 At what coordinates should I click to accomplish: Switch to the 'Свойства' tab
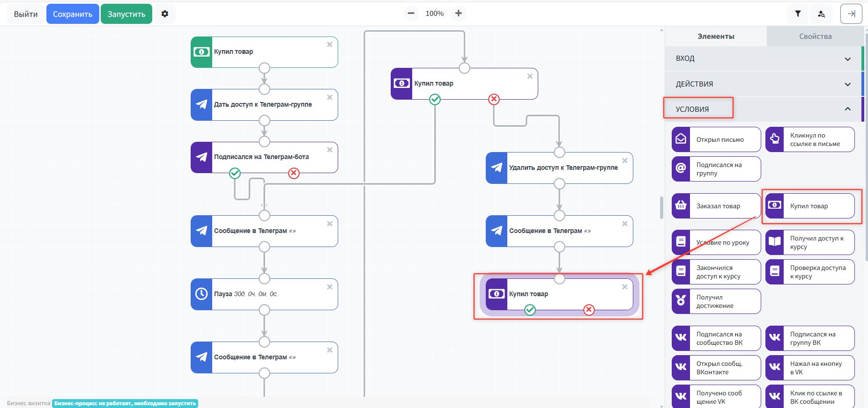[x=815, y=36]
